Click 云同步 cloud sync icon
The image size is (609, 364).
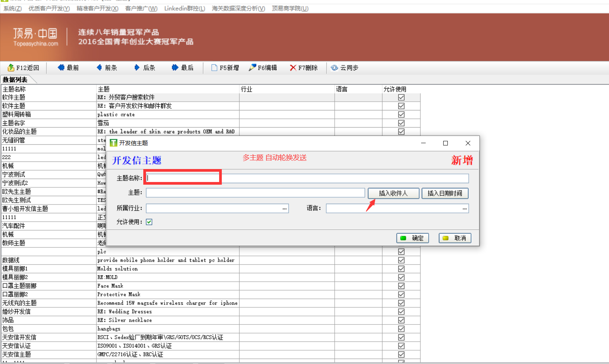click(334, 68)
